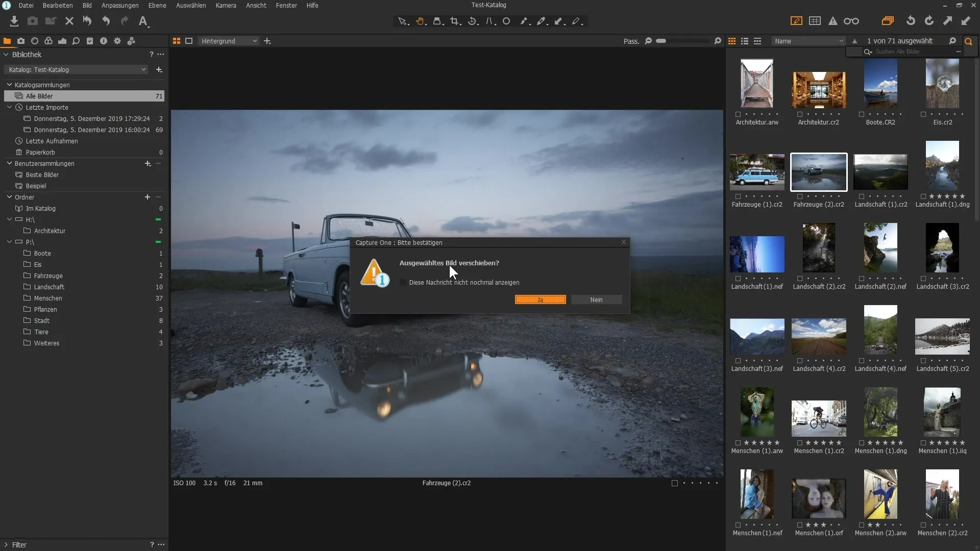
Task: Open the Kamera menu
Action: [226, 5]
